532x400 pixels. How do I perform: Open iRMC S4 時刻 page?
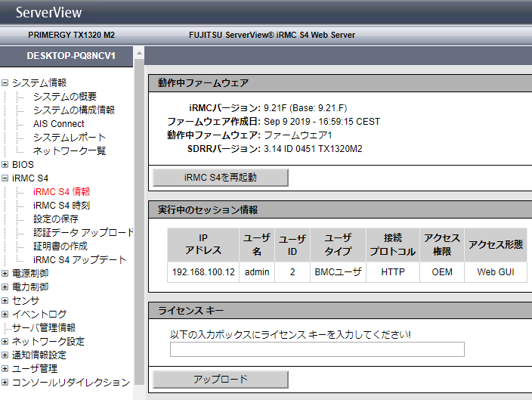pos(61,206)
